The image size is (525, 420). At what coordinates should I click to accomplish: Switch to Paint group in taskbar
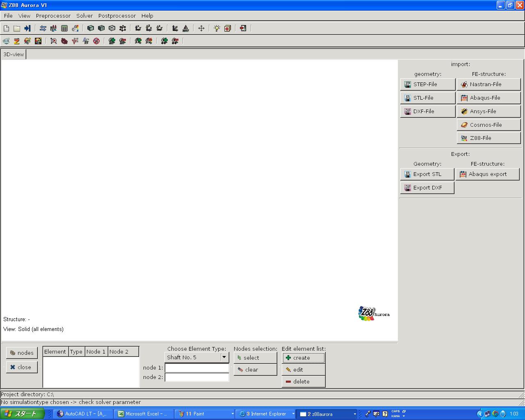click(x=204, y=414)
